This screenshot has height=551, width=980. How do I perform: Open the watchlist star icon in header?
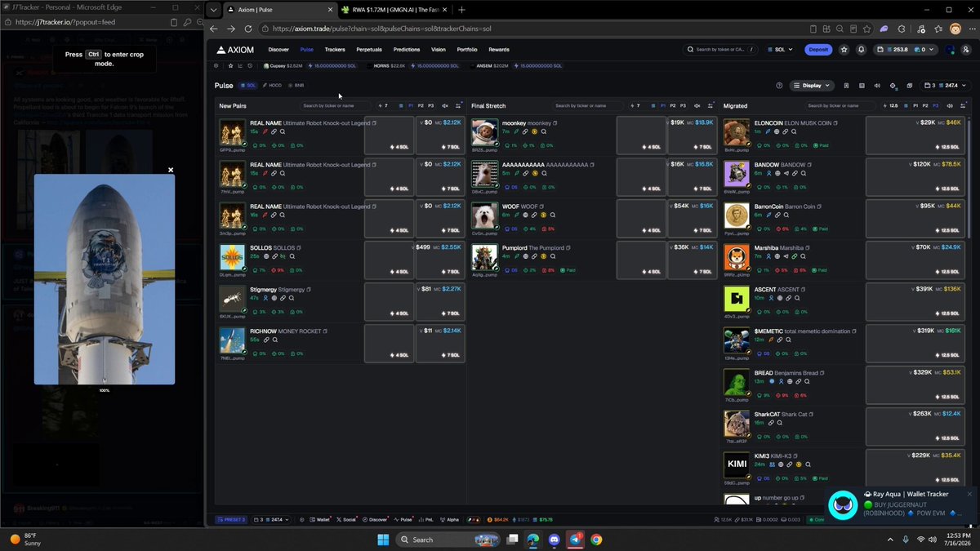[x=844, y=49]
